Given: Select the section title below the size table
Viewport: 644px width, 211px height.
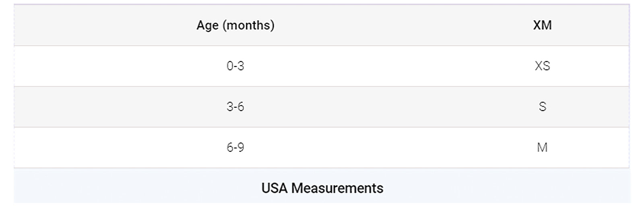Looking at the screenshot, I should pos(322,188).
